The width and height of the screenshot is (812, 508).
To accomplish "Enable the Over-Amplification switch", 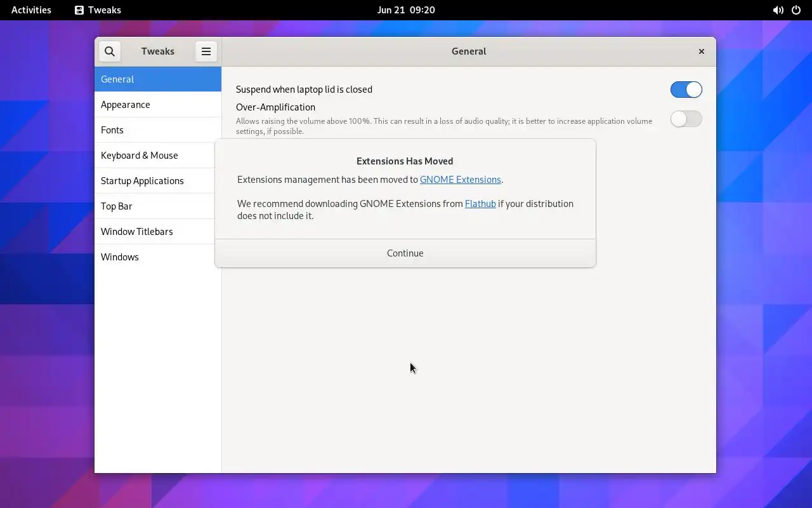I will tap(686, 119).
